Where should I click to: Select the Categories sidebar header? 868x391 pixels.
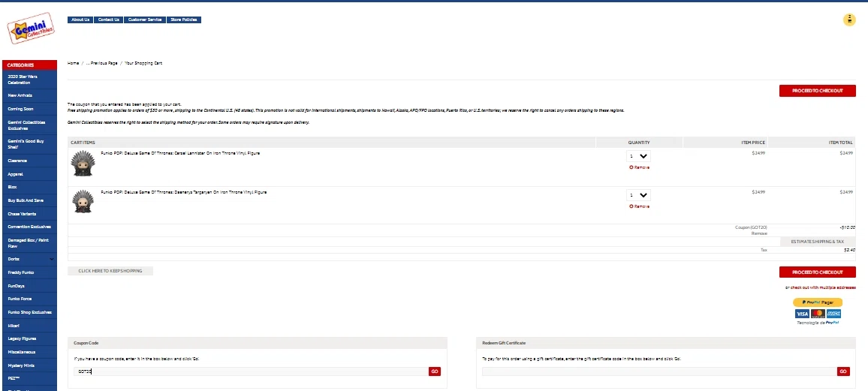click(29, 65)
